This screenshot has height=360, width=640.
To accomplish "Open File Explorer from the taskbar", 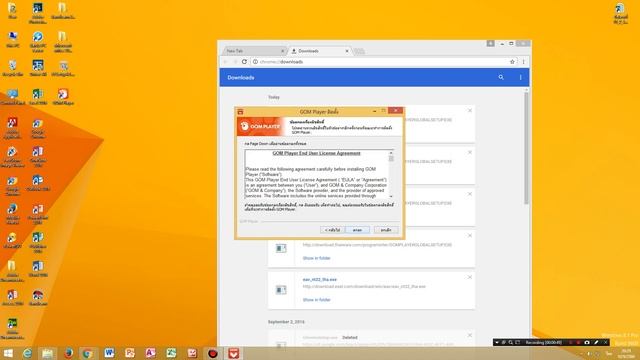I will click(x=47, y=353).
